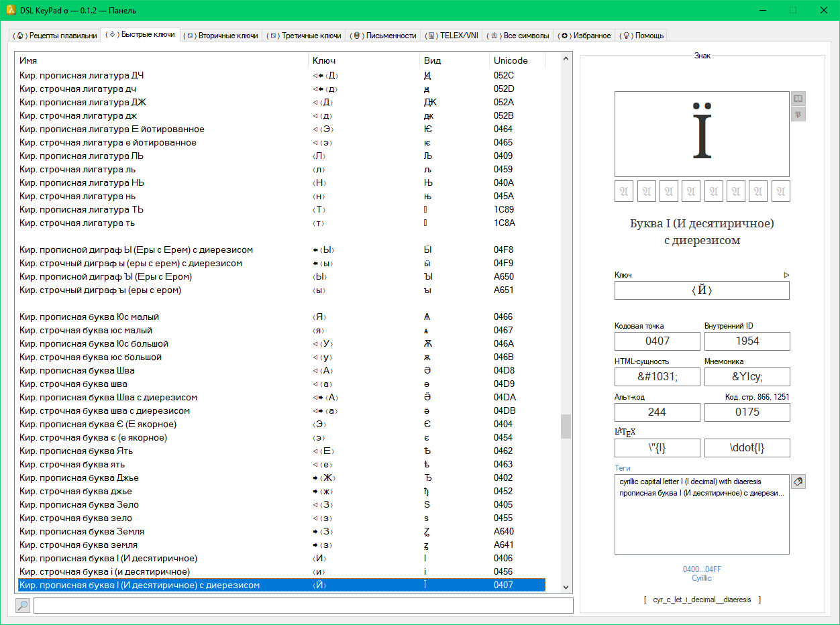Open the Все символы tab
Screen dimensions: 840x625
click(519, 36)
